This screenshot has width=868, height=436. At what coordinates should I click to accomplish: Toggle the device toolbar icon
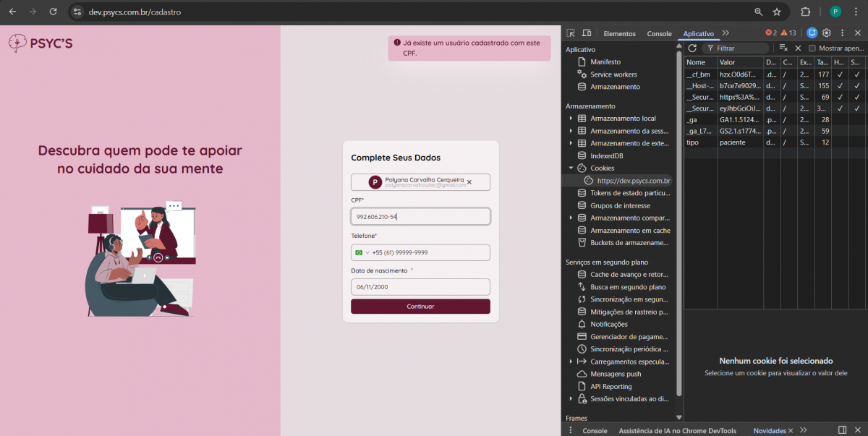pyautogui.click(x=587, y=33)
